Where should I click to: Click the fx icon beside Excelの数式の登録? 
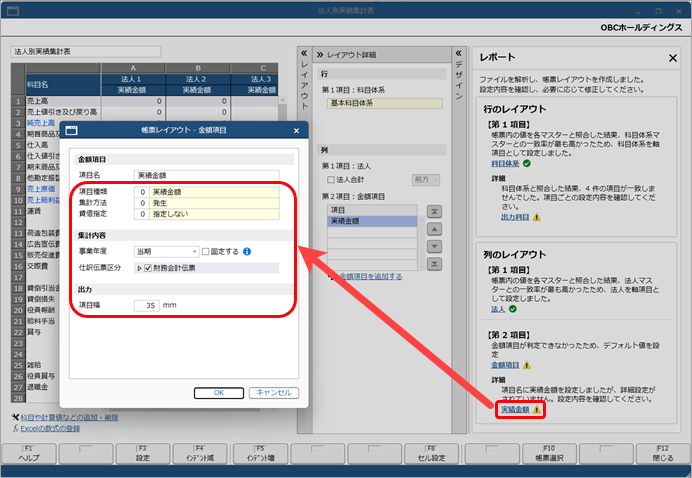click(x=15, y=429)
